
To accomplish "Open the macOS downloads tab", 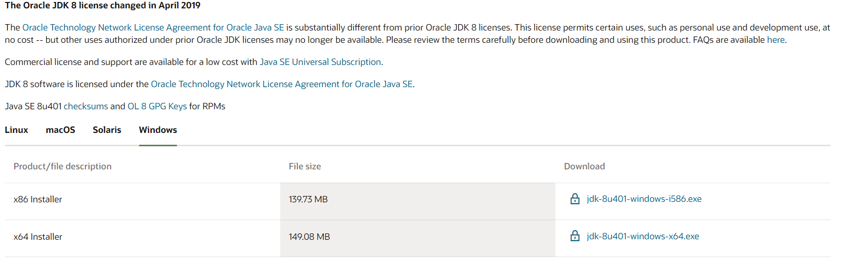I will tap(60, 130).
